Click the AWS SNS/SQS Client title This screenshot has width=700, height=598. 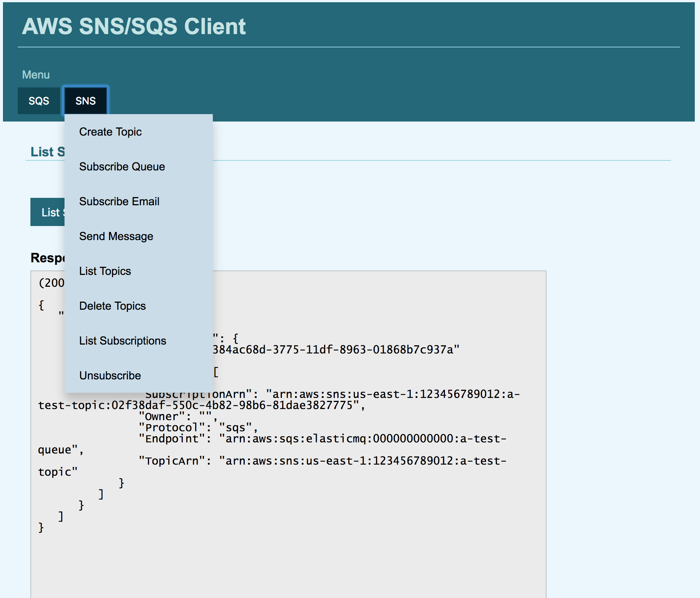pos(134,27)
